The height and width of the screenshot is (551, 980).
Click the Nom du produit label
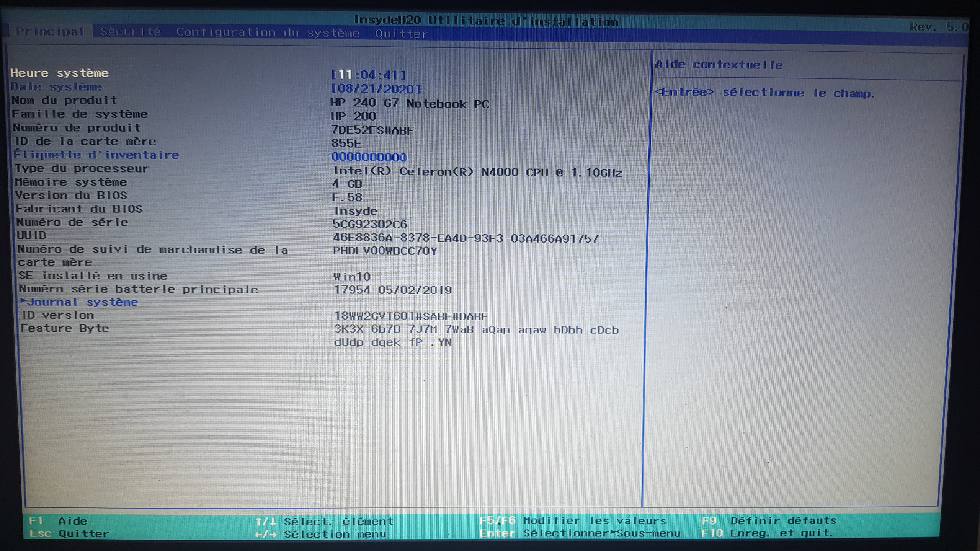[64, 100]
